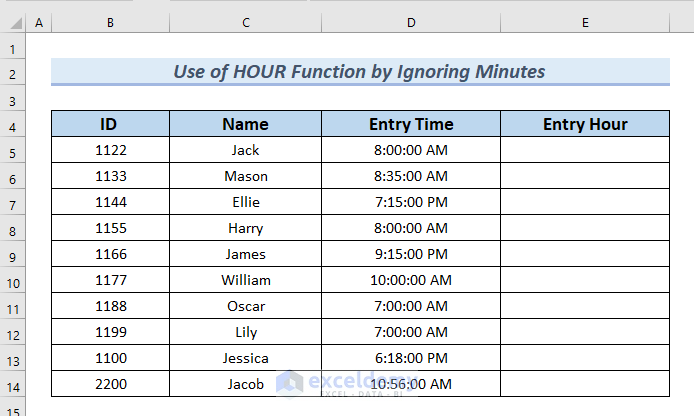
Task: Select column E header
Action: [585, 21]
